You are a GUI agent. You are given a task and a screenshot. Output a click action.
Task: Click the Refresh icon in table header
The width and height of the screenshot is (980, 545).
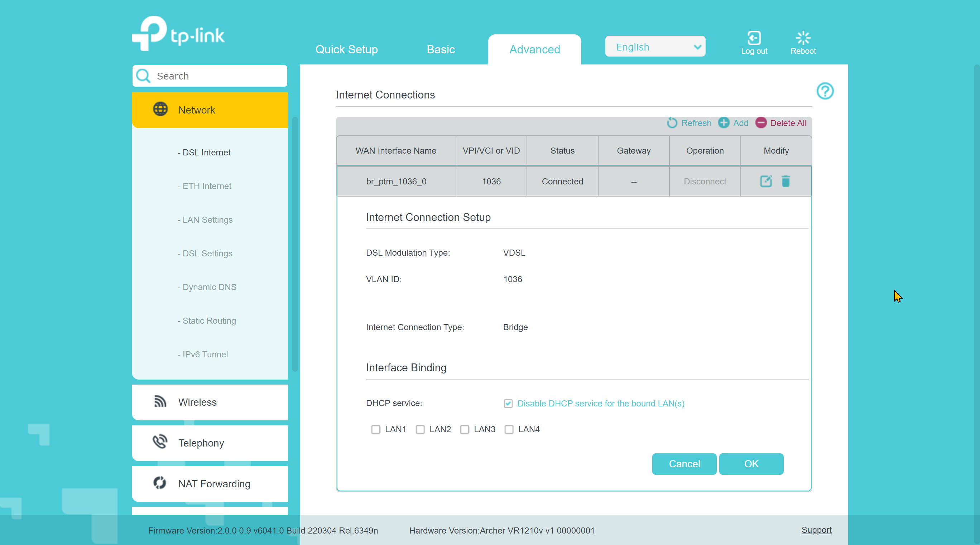(672, 123)
